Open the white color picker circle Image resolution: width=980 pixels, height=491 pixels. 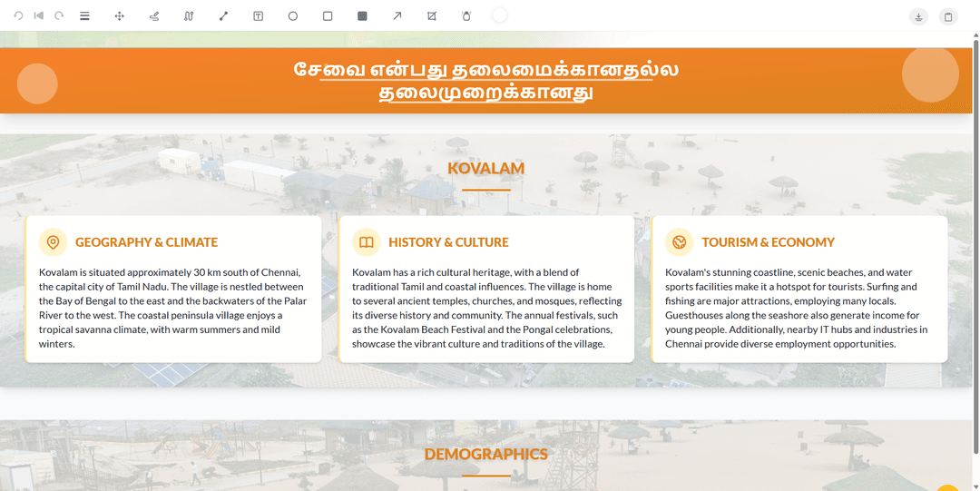[x=499, y=15]
